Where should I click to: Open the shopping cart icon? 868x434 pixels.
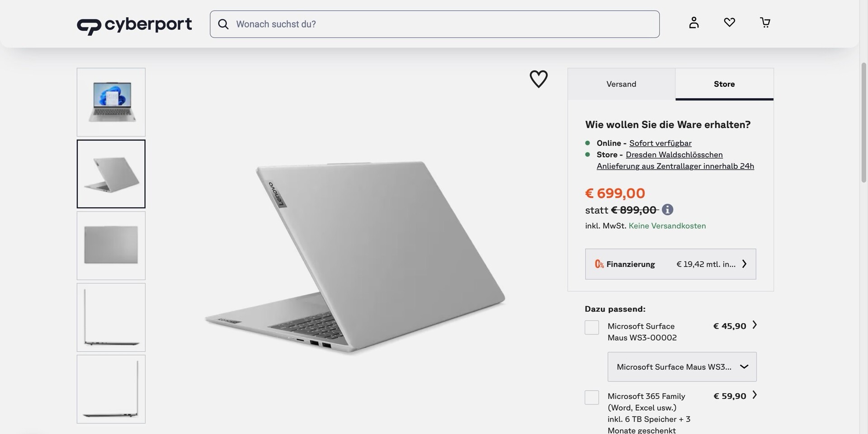coord(765,23)
